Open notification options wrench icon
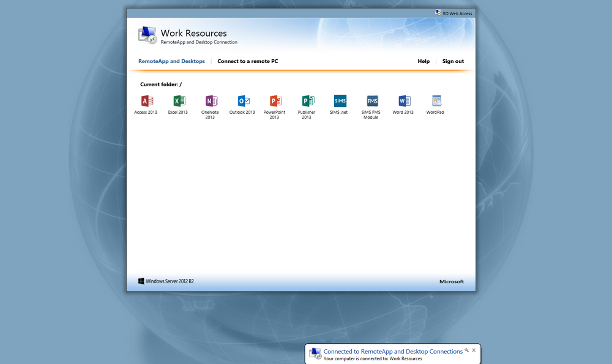The width and height of the screenshot is (612, 364). [466, 351]
